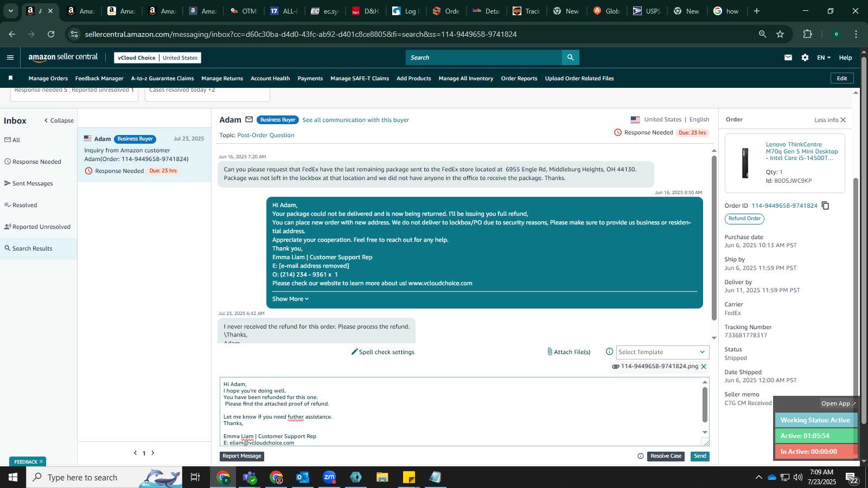Screen dimensions: 868x488
Task: Open the Manage Orders menu
Action: [48, 78]
